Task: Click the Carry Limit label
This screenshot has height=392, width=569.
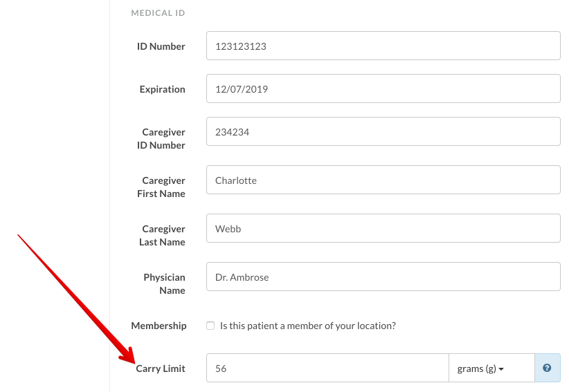Action: (161, 368)
